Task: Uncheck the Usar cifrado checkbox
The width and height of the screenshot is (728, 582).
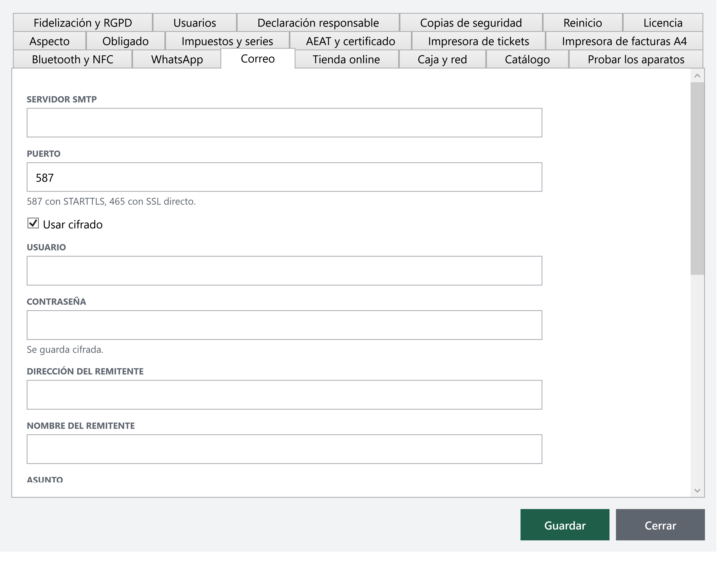Action: pyautogui.click(x=33, y=223)
